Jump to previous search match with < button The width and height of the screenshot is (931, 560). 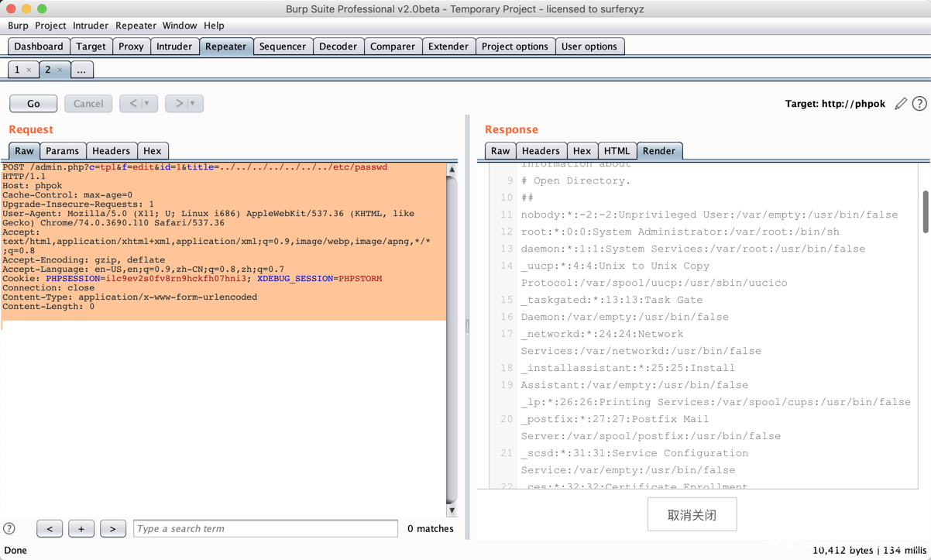point(50,529)
